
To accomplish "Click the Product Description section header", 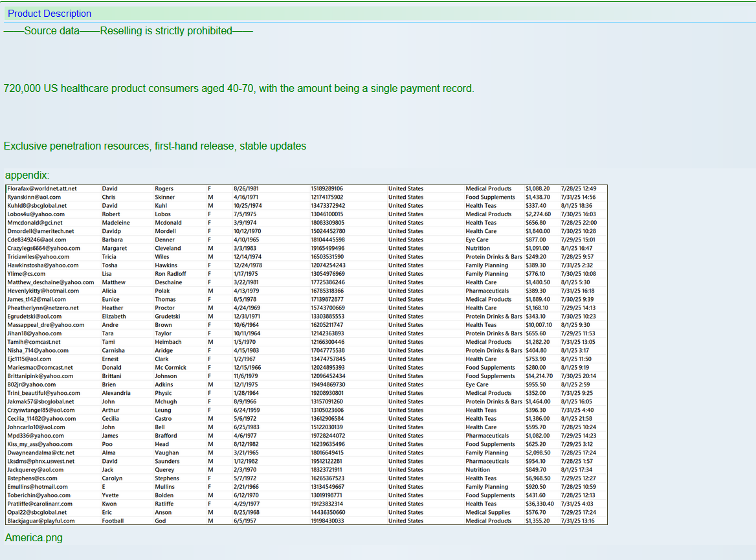I will tap(49, 14).
